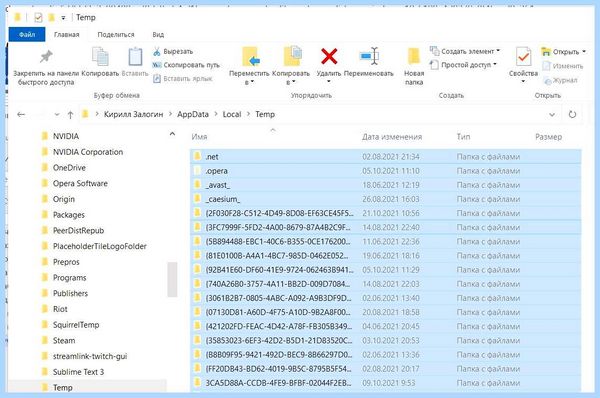Choose Скопировать путь
The height and width of the screenshot is (398, 600).
pyautogui.click(x=186, y=65)
